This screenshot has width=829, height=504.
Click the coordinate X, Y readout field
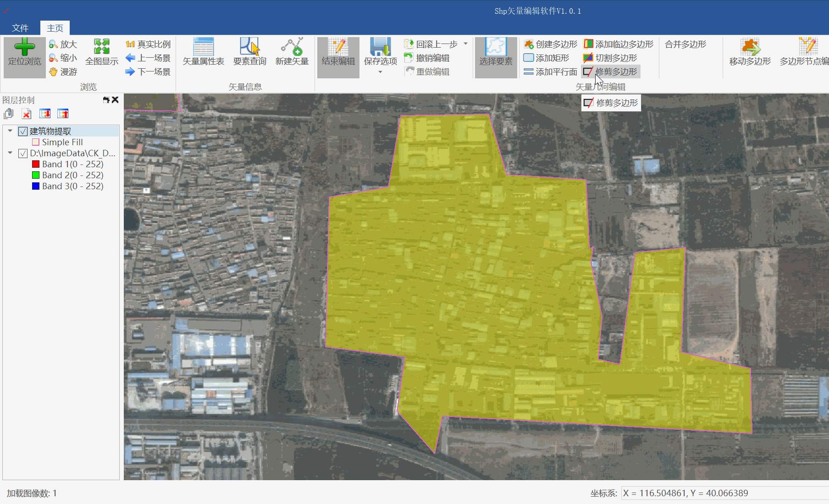[x=725, y=493]
